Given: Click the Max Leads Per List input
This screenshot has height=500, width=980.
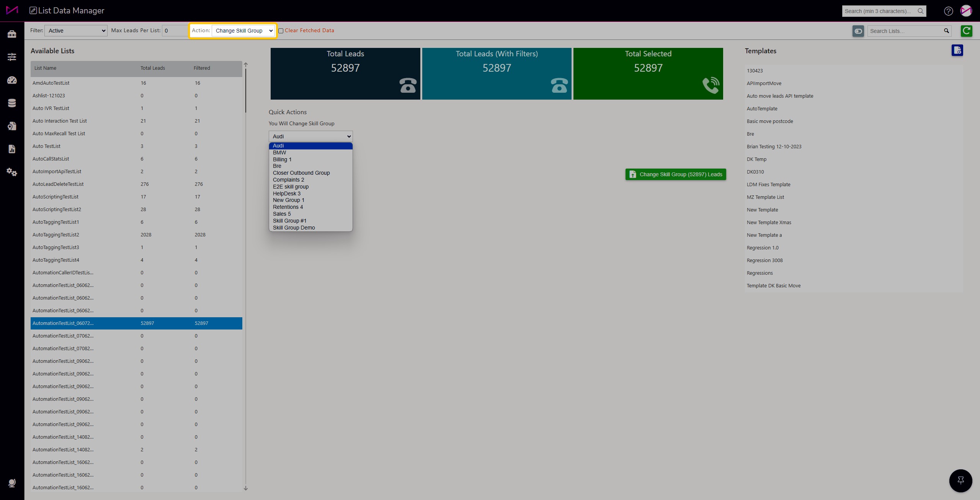Looking at the screenshot, I should click(x=175, y=31).
